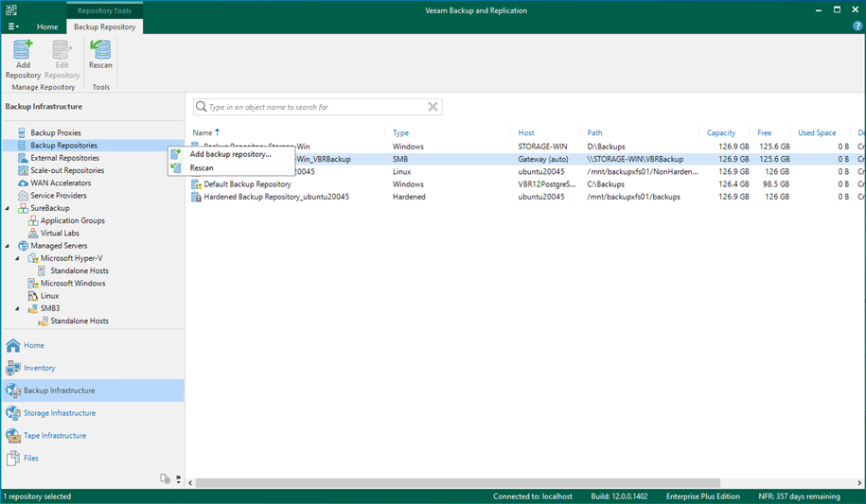The height and width of the screenshot is (504, 866).
Task: Open Storage Infrastructure view
Action: [59, 413]
